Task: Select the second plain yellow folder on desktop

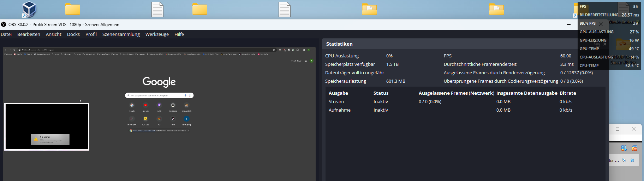Action: click(200, 9)
